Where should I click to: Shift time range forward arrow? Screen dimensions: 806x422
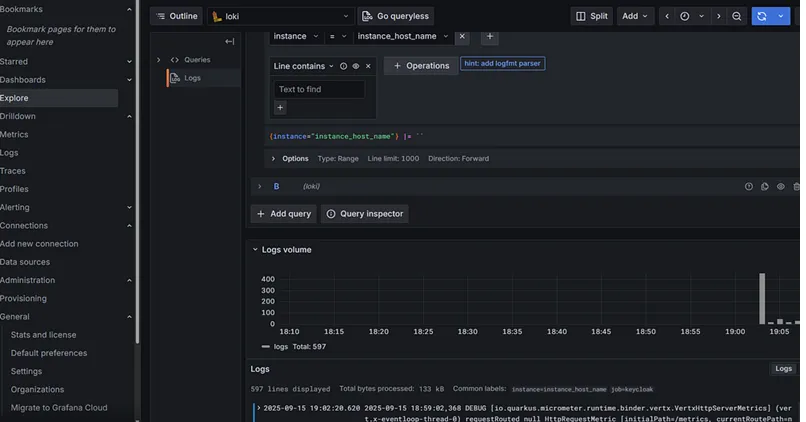pos(719,16)
